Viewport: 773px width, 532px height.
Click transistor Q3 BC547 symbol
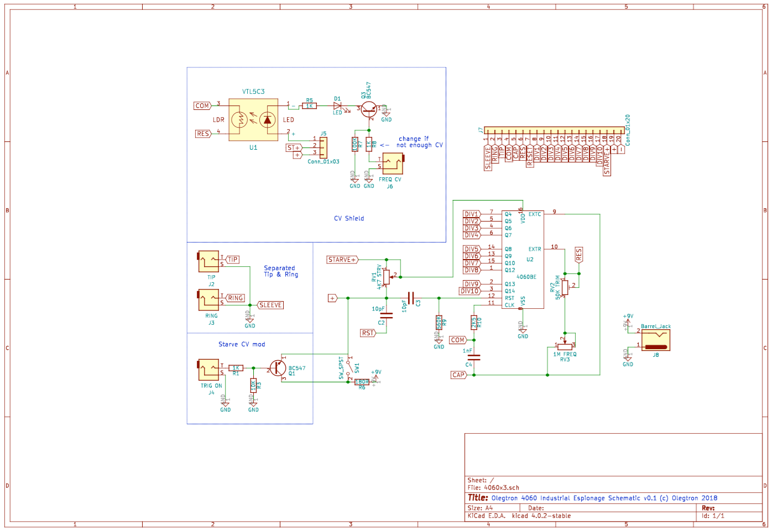(x=369, y=109)
